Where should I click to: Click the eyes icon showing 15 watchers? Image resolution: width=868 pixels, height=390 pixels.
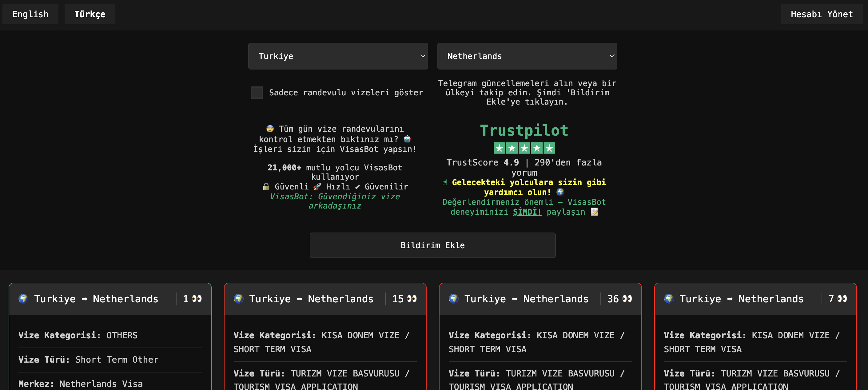pyautogui.click(x=412, y=299)
